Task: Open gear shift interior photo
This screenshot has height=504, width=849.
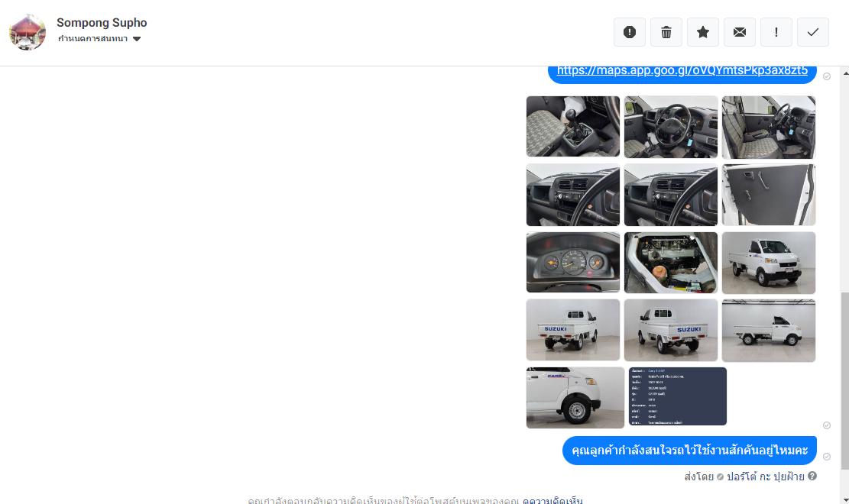Action: (x=573, y=127)
